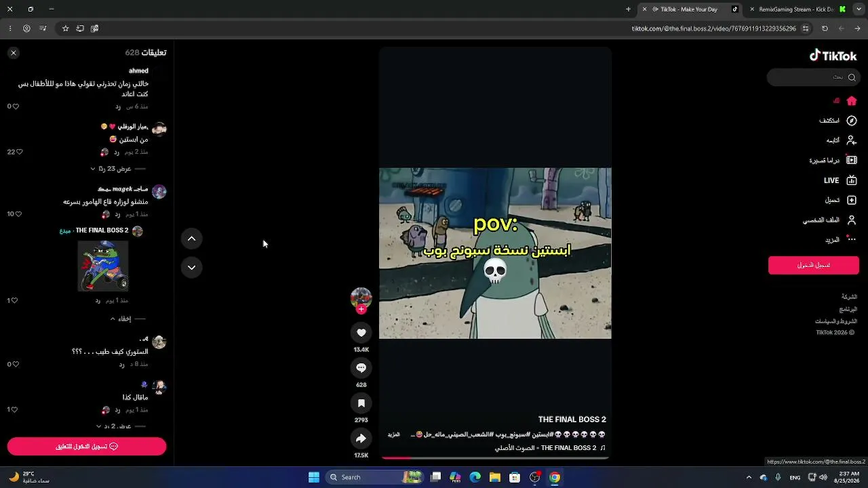Viewport: 868px width, 488px height.
Task: Share the video with the arrow icon
Action: [361, 439]
